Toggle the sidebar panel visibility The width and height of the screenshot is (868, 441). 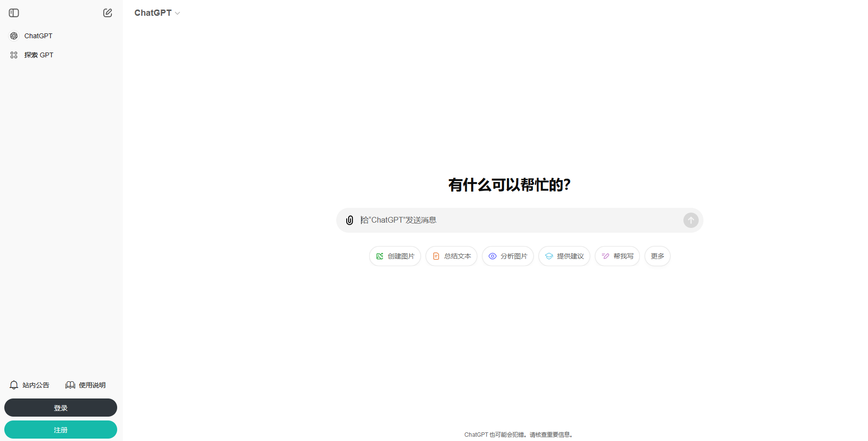[x=14, y=13]
